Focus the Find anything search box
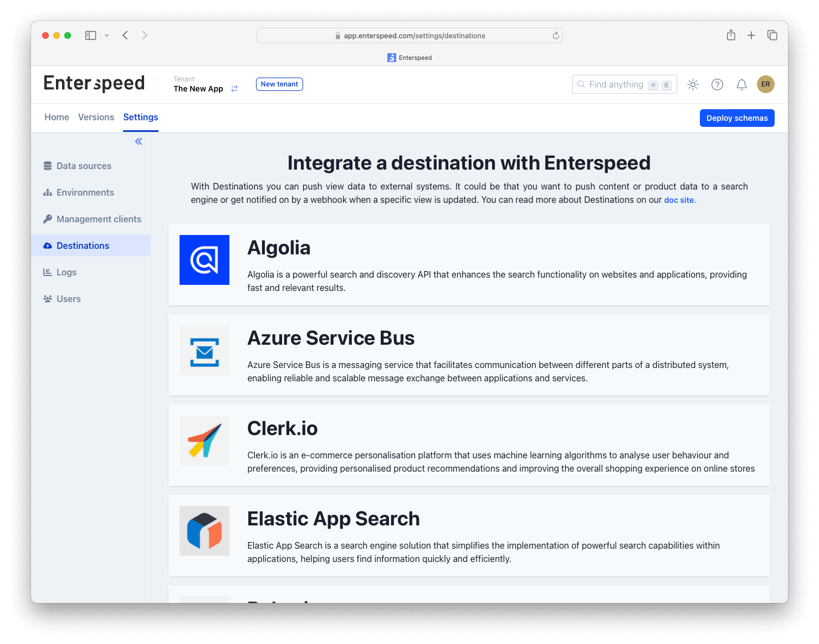819x644 pixels. coord(625,84)
